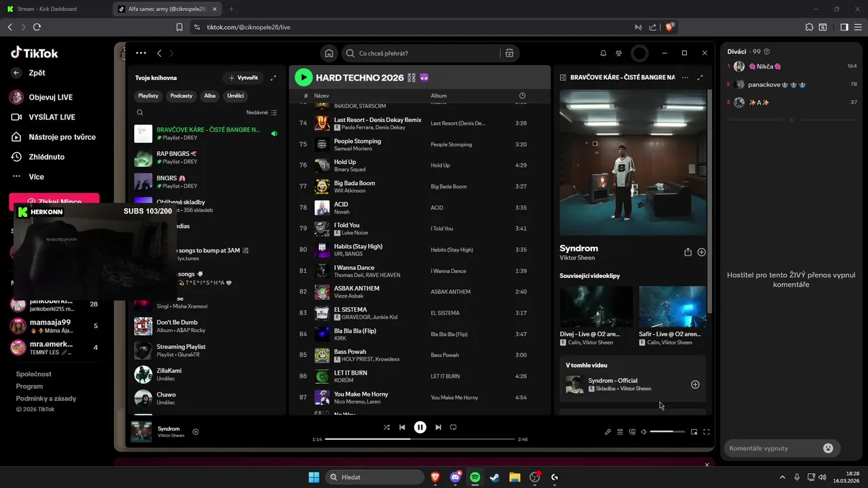Seek in song progress bar

tap(420, 439)
